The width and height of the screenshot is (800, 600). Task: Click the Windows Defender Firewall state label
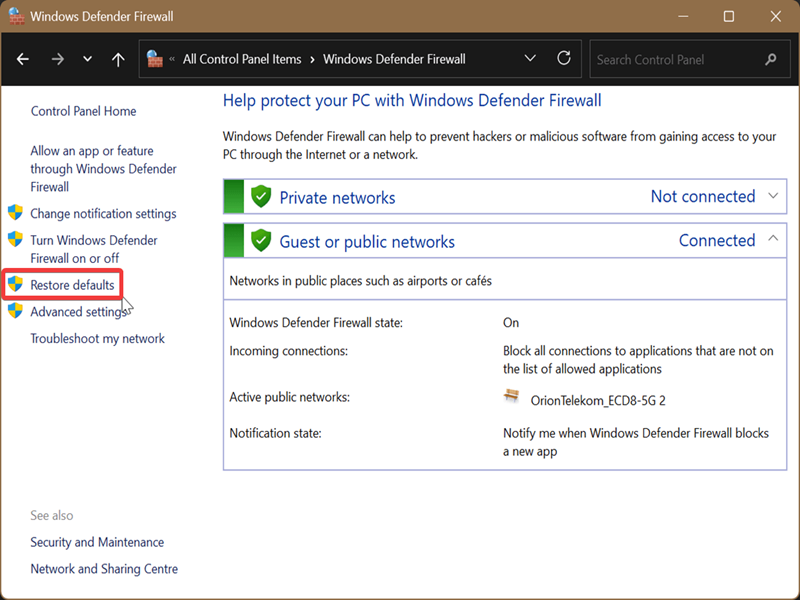[x=316, y=322]
